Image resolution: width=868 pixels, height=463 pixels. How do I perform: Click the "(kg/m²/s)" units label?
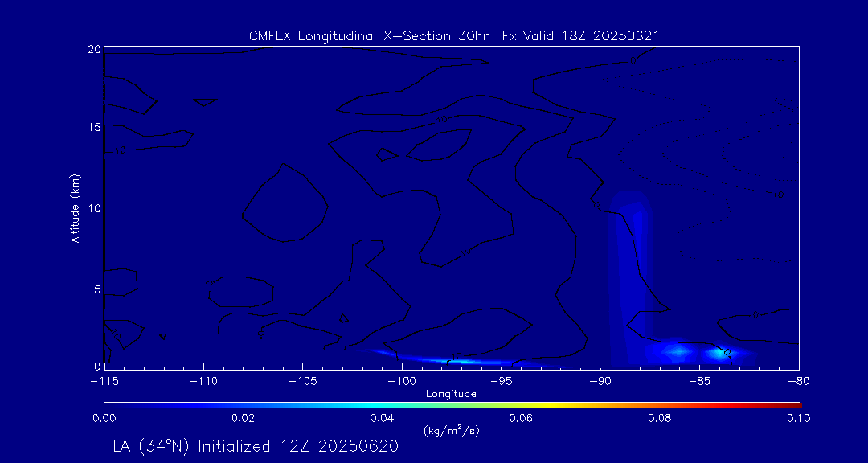click(x=451, y=432)
